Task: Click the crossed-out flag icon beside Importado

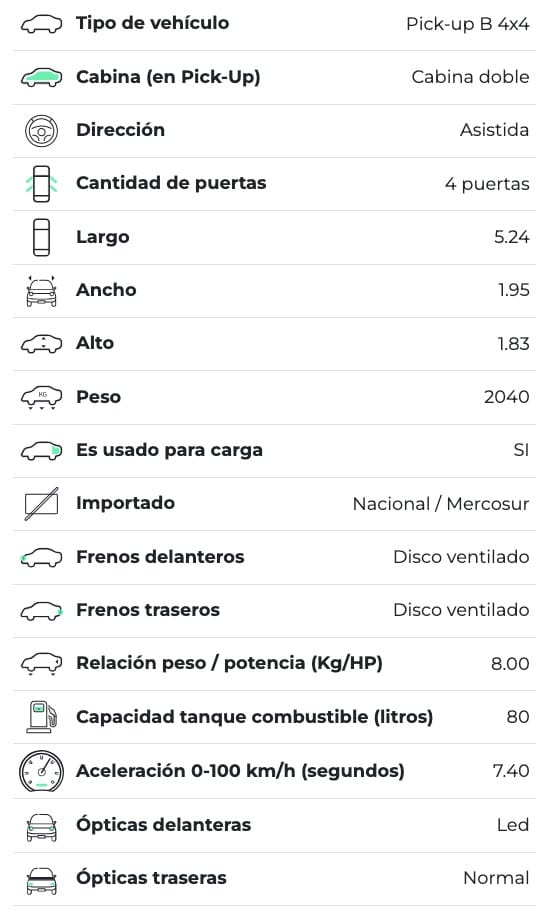Action: coord(41,504)
